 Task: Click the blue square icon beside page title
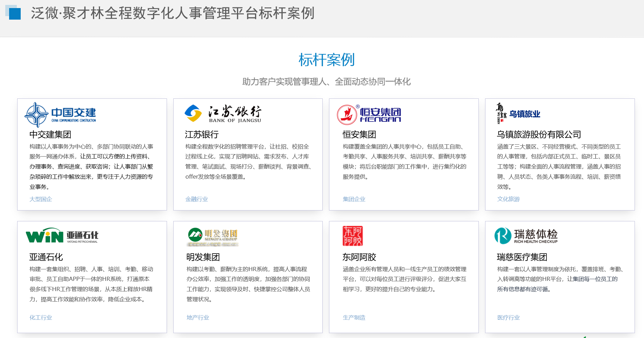(x=13, y=12)
